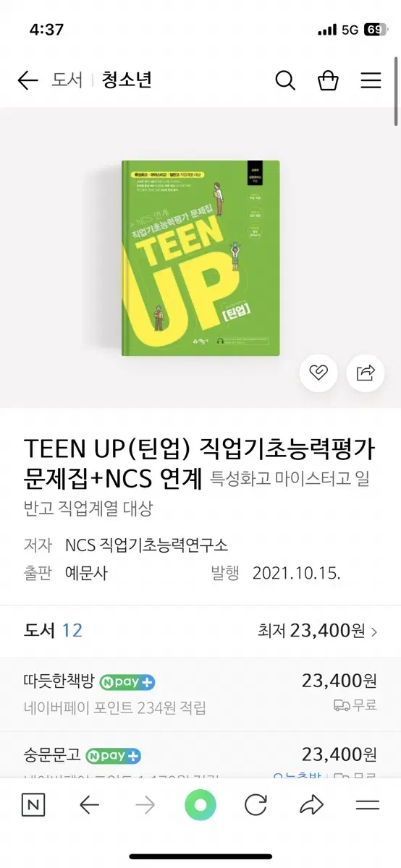This screenshot has width=401, height=868.
Task: Tap the green circle center button
Action: pyautogui.click(x=200, y=805)
